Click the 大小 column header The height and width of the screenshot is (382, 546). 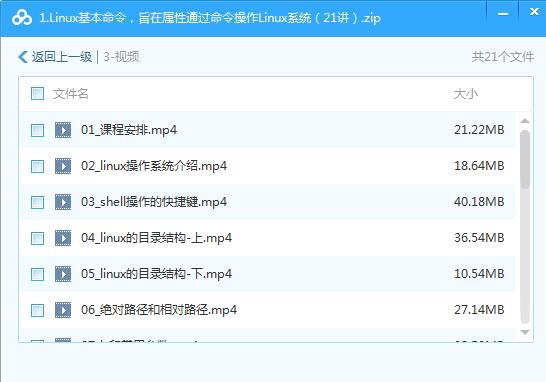(x=466, y=94)
